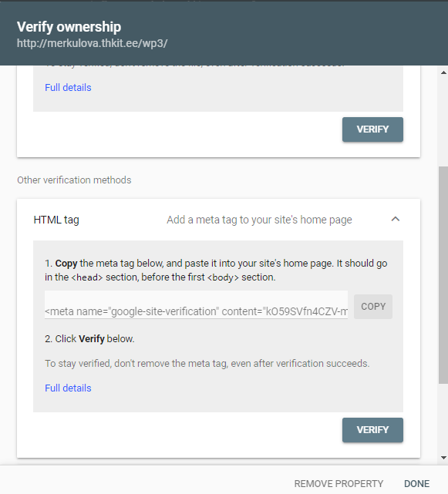
Task: Click the scrollbar up arrow
Action: [x=443, y=72]
